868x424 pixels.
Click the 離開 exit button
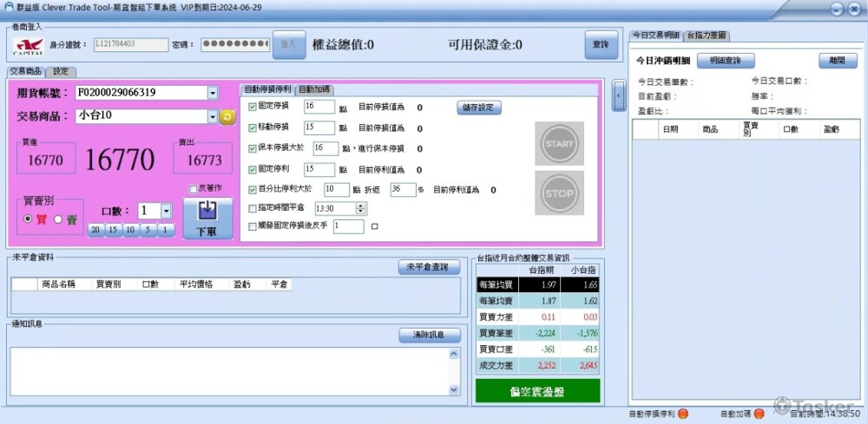click(838, 61)
